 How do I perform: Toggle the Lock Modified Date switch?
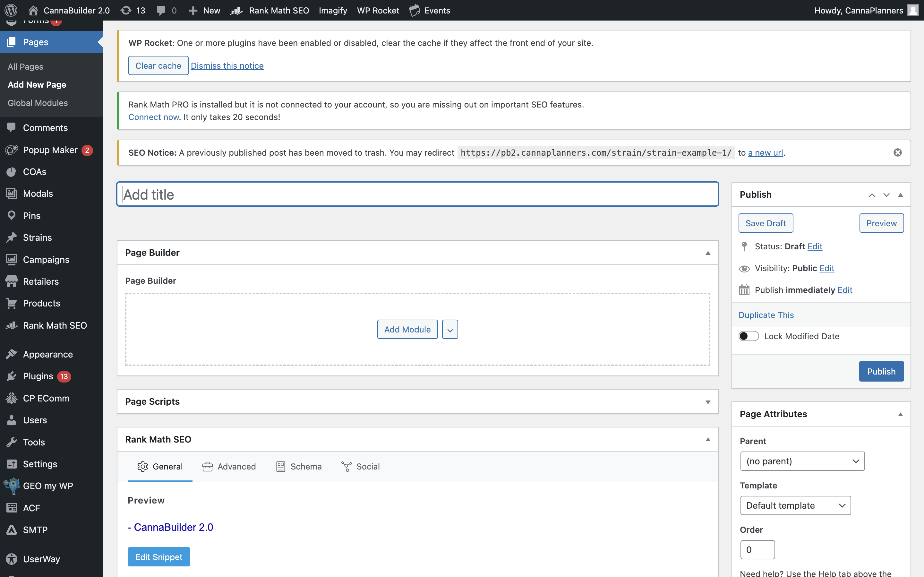tap(748, 336)
